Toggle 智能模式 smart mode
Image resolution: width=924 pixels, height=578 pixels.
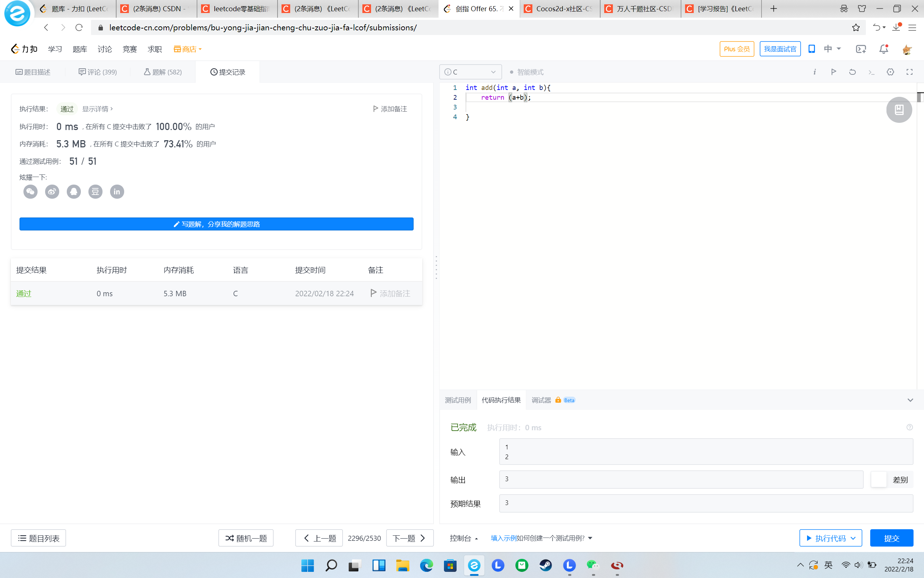527,72
